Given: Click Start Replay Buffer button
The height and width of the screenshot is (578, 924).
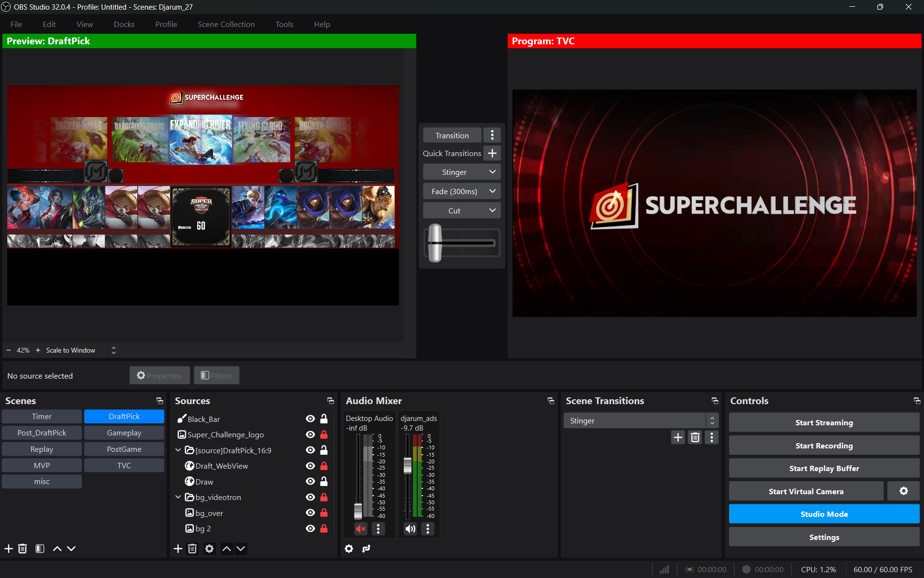Looking at the screenshot, I should point(824,468).
